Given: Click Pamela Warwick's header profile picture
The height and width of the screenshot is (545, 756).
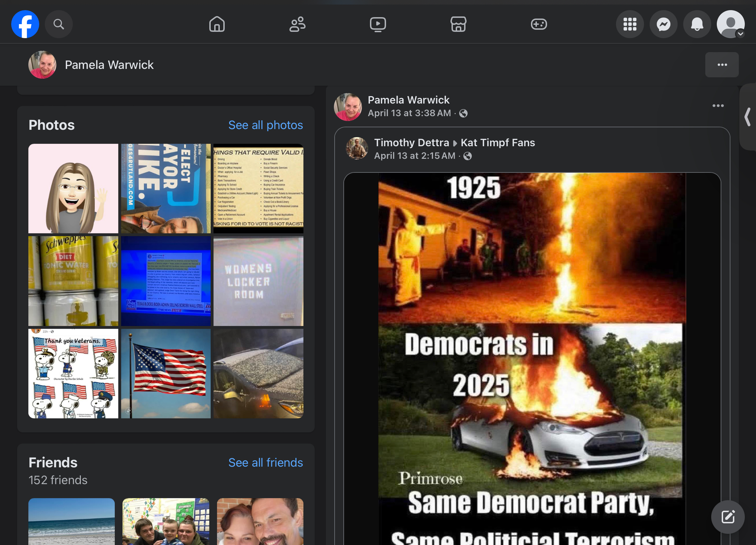Looking at the screenshot, I should (42, 65).
